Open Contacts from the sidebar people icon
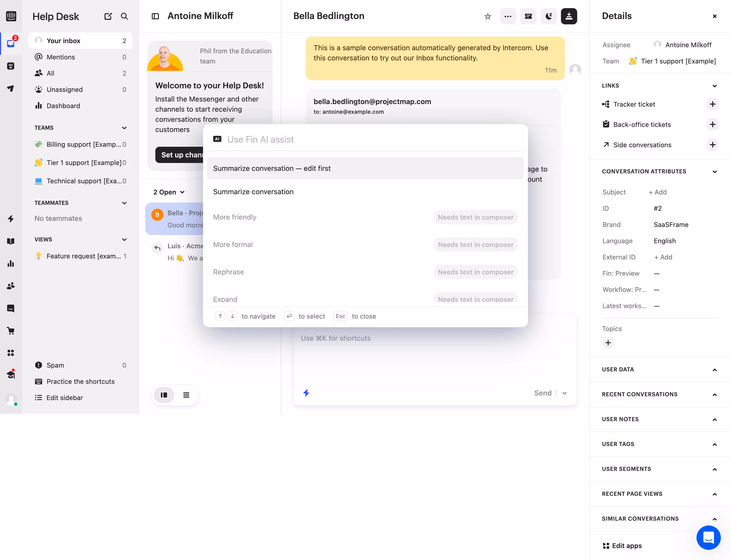The width and height of the screenshot is (731, 560). (x=11, y=286)
